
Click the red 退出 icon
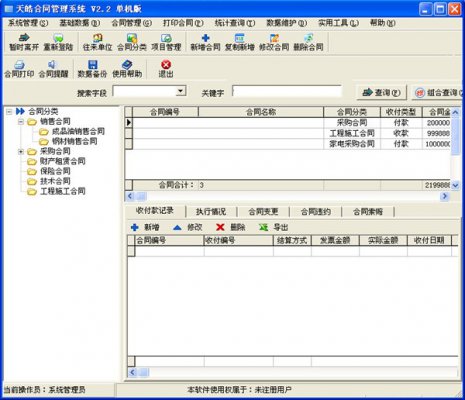pos(166,65)
